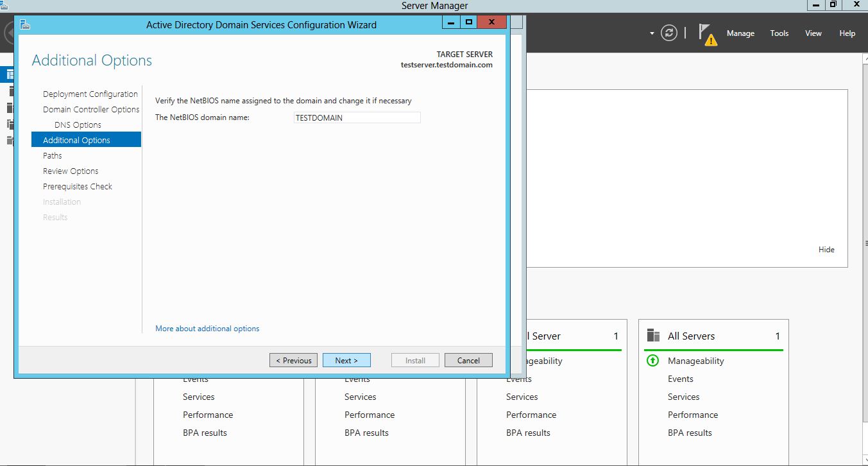
Task: Hide the welcome panel
Action: point(826,250)
